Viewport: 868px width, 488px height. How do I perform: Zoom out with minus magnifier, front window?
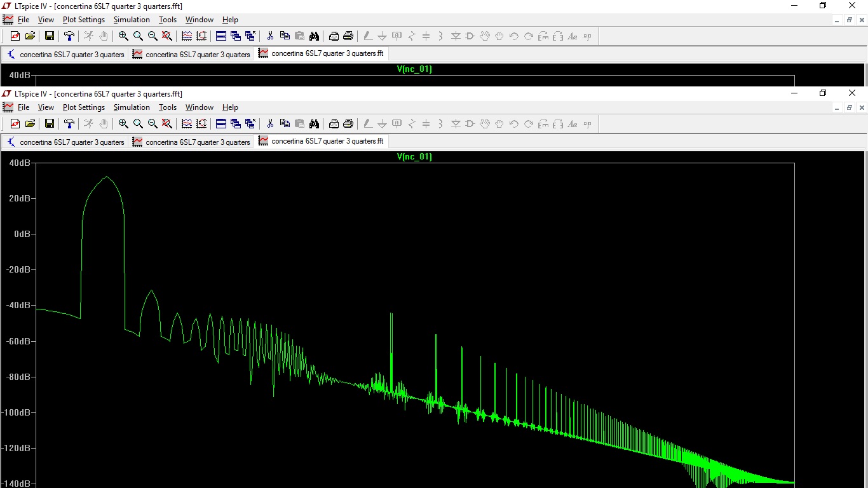click(x=153, y=124)
